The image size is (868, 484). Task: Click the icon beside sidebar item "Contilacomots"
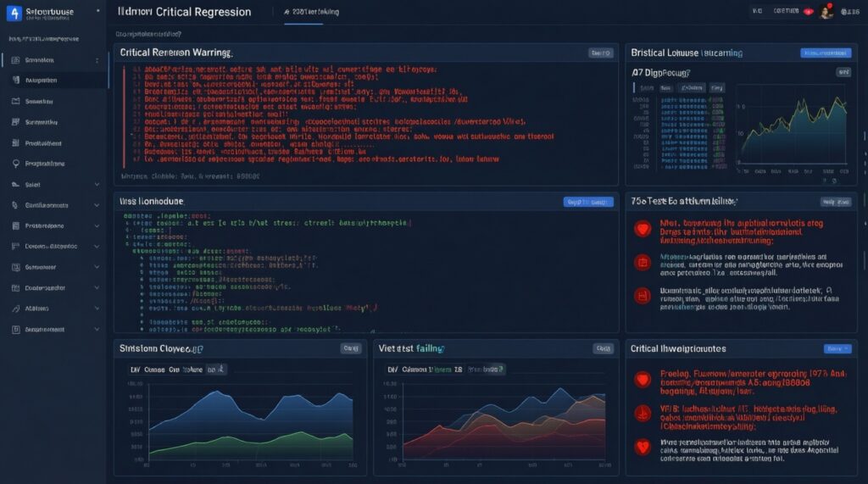pyautogui.click(x=15, y=205)
